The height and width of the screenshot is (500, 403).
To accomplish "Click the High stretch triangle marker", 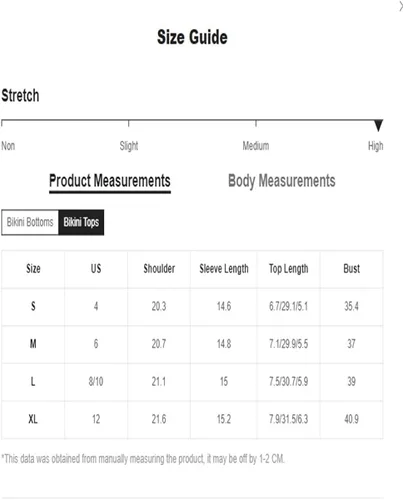I will coord(378,125).
